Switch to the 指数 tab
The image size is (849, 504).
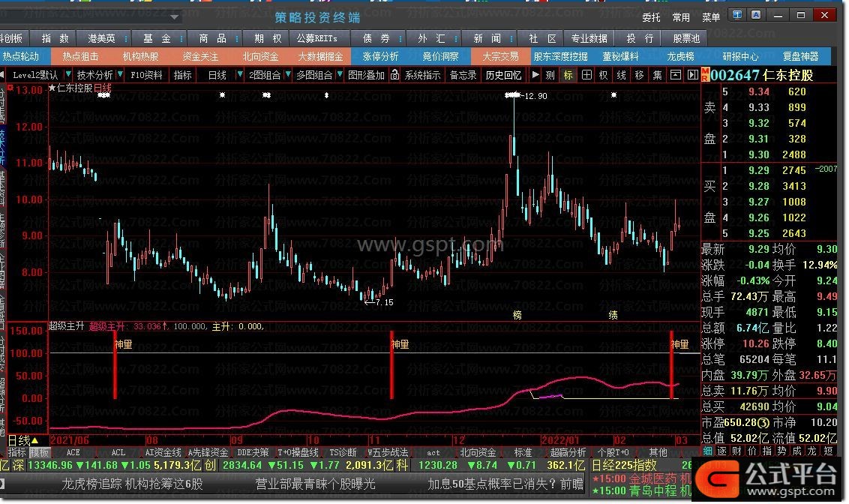coord(55,38)
